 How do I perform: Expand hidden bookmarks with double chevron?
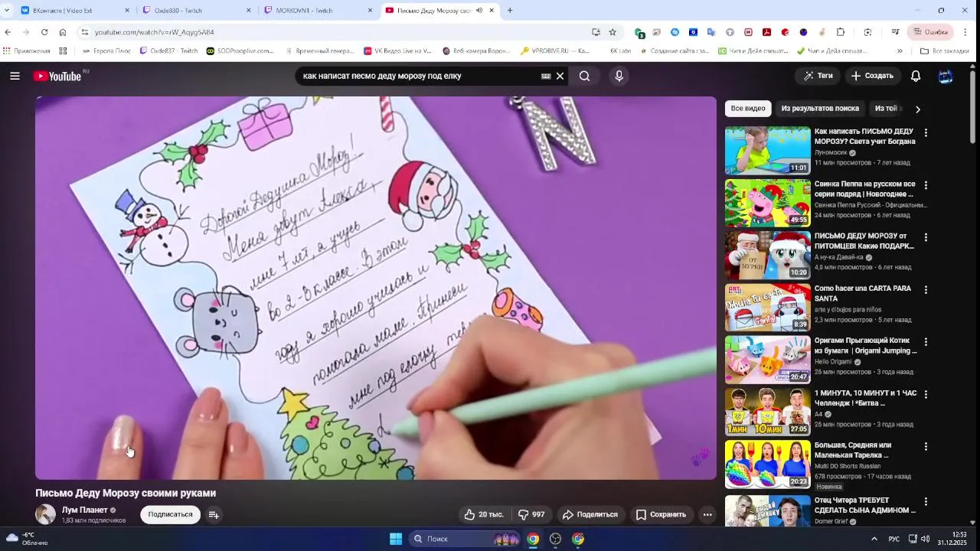click(x=900, y=51)
